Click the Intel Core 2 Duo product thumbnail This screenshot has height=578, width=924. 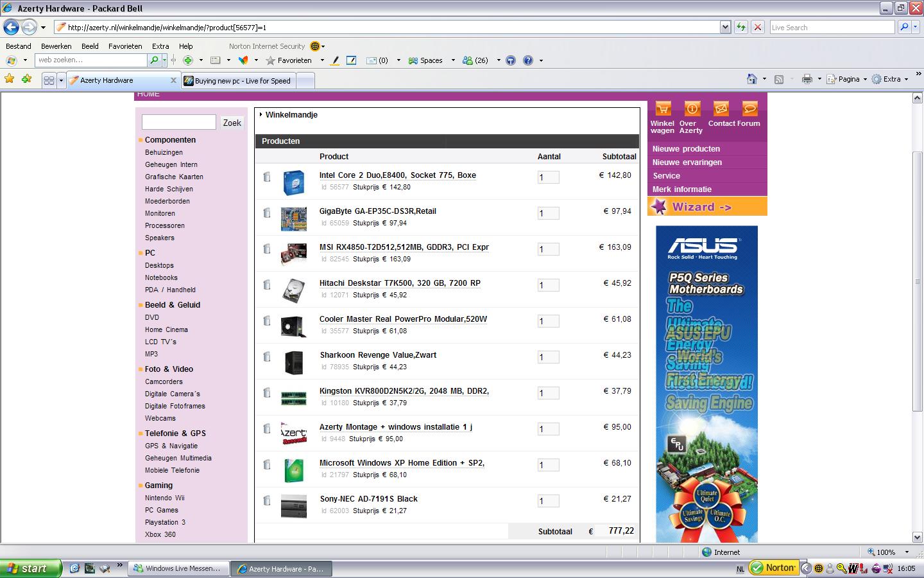tap(294, 182)
